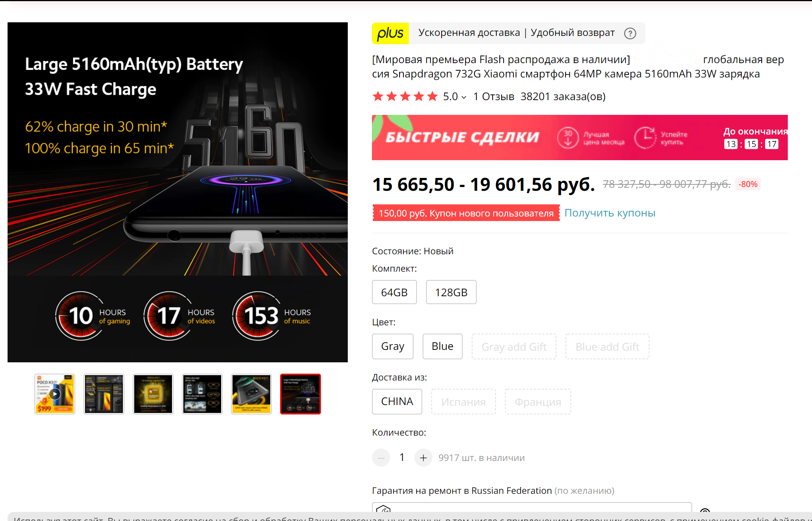
Task: Open the camera module thumbnail
Action: pos(251,394)
